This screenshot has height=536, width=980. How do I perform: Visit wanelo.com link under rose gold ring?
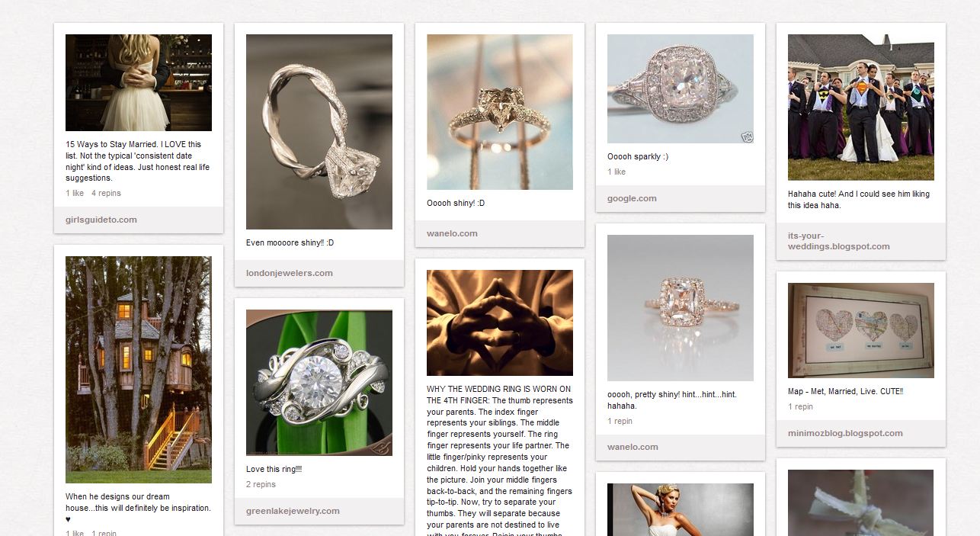click(x=633, y=447)
